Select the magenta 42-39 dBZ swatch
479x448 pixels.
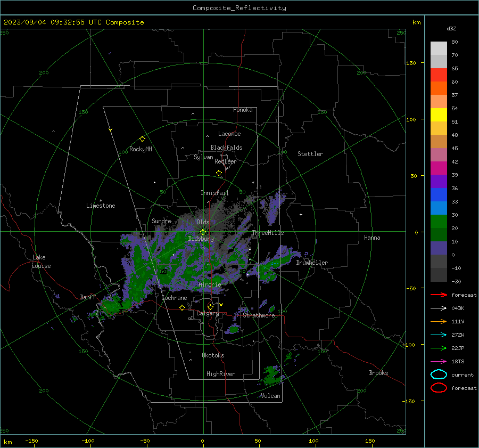[x=439, y=168]
